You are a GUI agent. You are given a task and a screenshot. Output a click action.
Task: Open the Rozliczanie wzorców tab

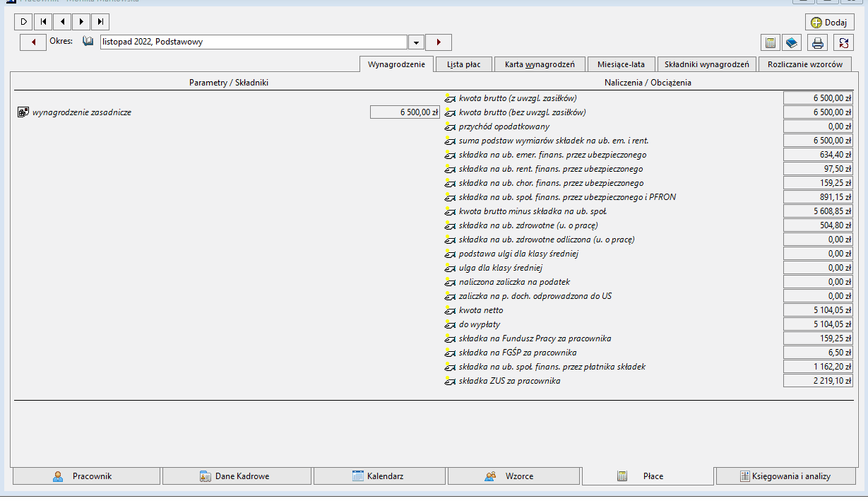tap(804, 64)
